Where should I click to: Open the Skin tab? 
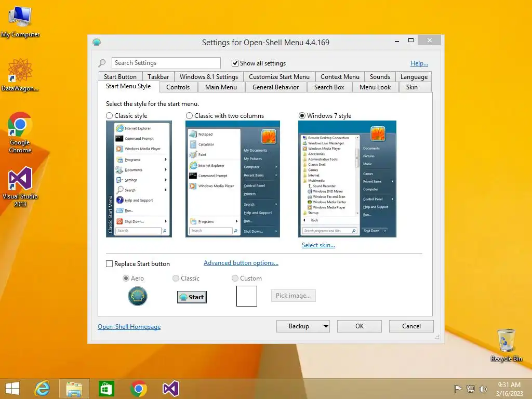click(412, 87)
